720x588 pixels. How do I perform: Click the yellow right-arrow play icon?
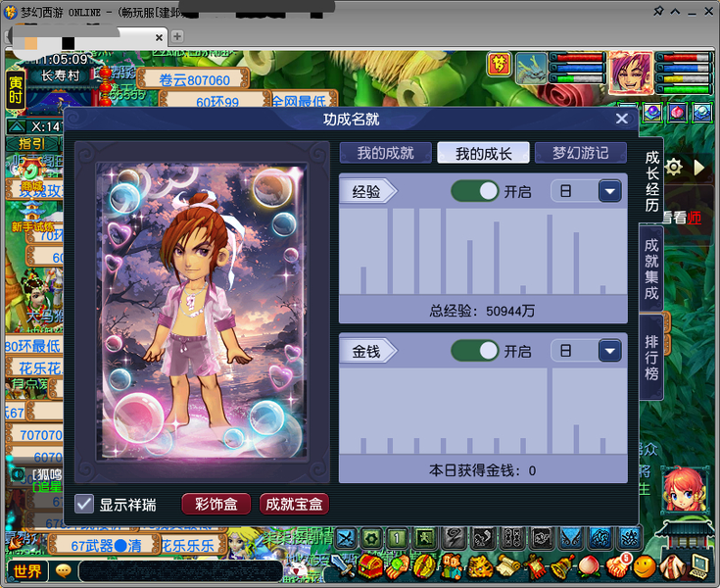pos(698,167)
